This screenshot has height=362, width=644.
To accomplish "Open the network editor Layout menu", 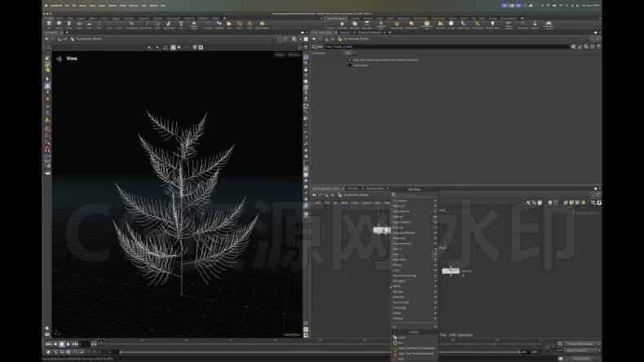I will [x=365, y=203].
